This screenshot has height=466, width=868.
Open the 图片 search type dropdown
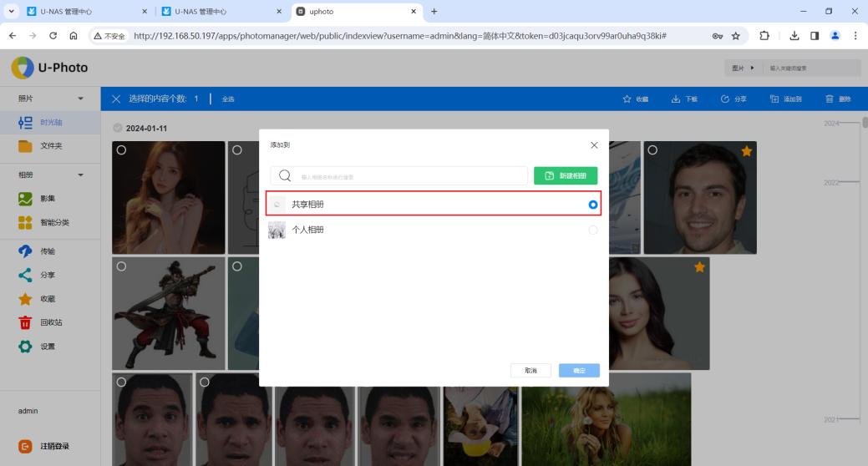(x=743, y=68)
